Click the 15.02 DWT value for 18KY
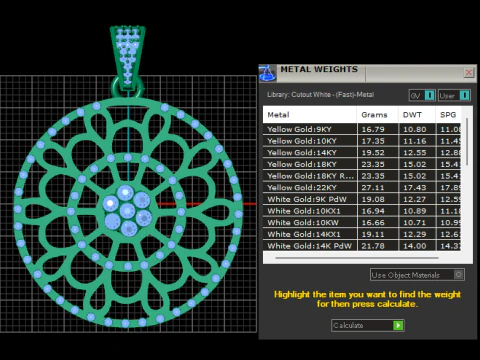The height and width of the screenshot is (360, 480). [415, 164]
